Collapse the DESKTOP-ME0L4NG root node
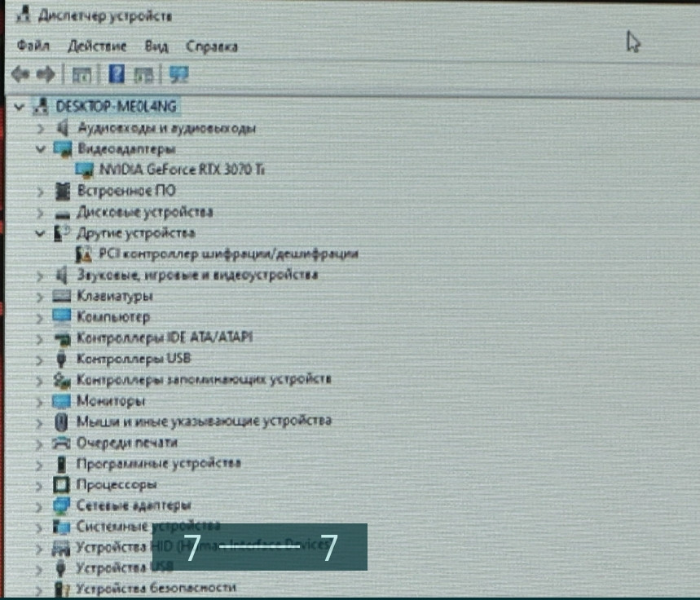This screenshot has width=700, height=600. (19, 107)
